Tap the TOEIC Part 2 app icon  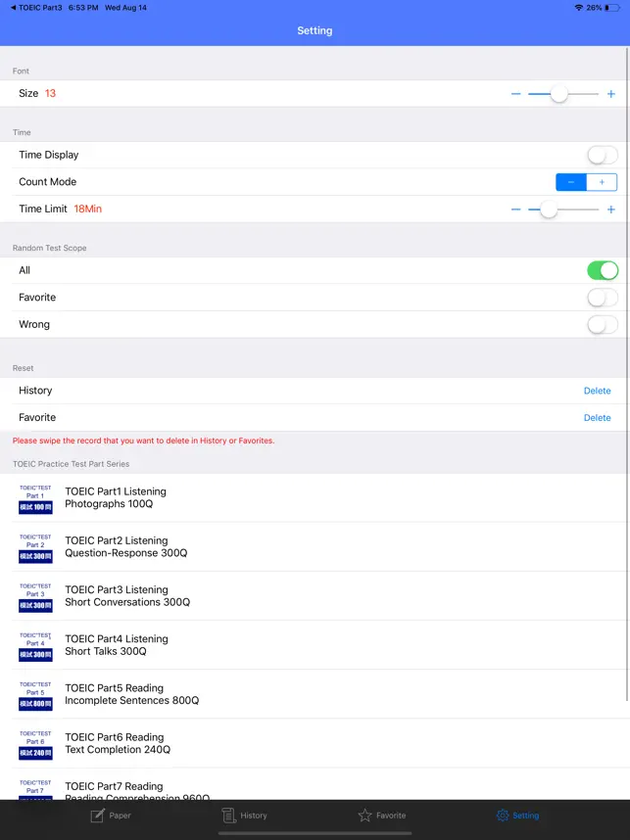click(x=35, y=547)
